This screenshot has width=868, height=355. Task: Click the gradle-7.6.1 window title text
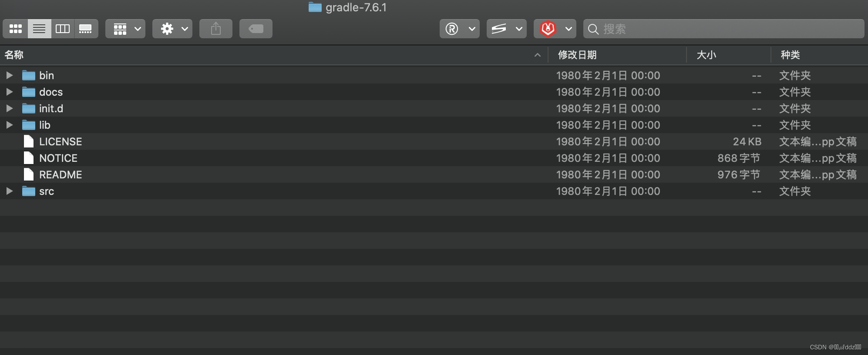356,7
